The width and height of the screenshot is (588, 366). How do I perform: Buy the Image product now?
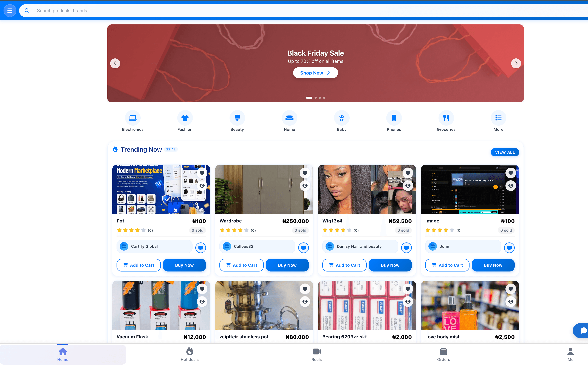(493, 265)
